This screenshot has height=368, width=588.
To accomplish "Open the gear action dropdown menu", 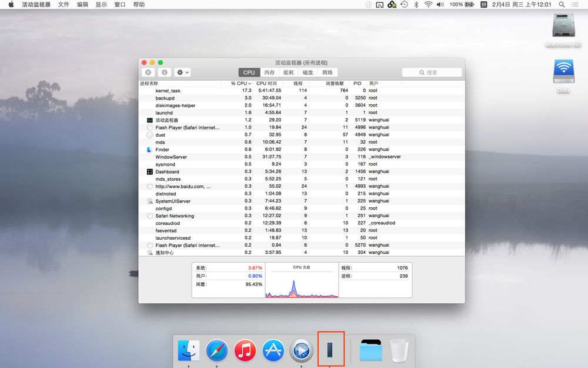I will [x=183, y=72].
